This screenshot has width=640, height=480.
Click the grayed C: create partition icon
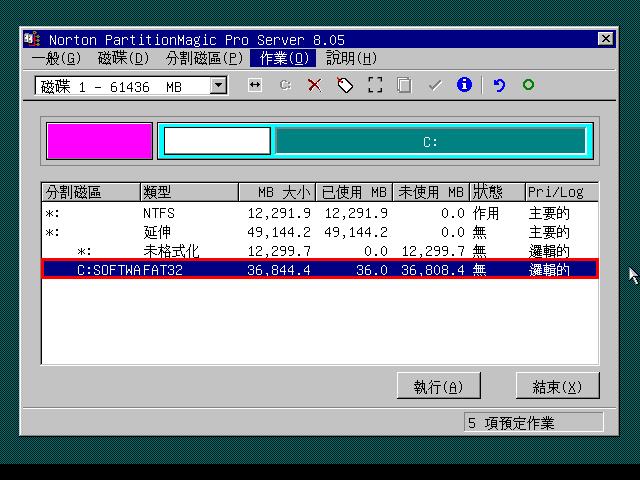pyautogui.click(x=285, y=85)
